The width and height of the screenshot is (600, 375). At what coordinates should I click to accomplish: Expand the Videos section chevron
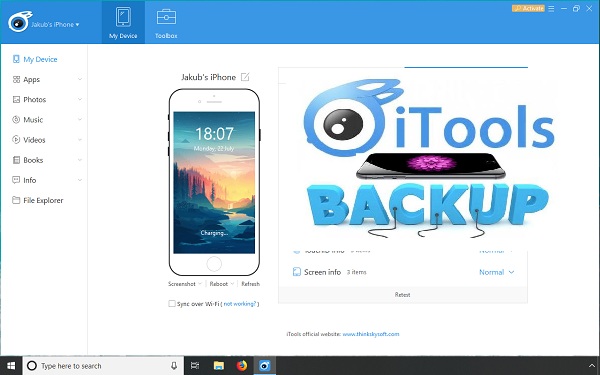tap(80, 140)
